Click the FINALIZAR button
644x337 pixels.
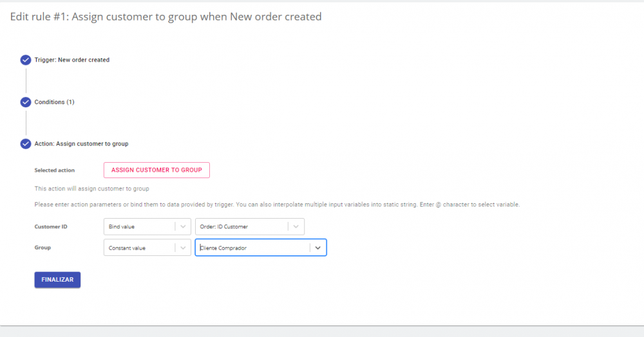click(57, 280)
